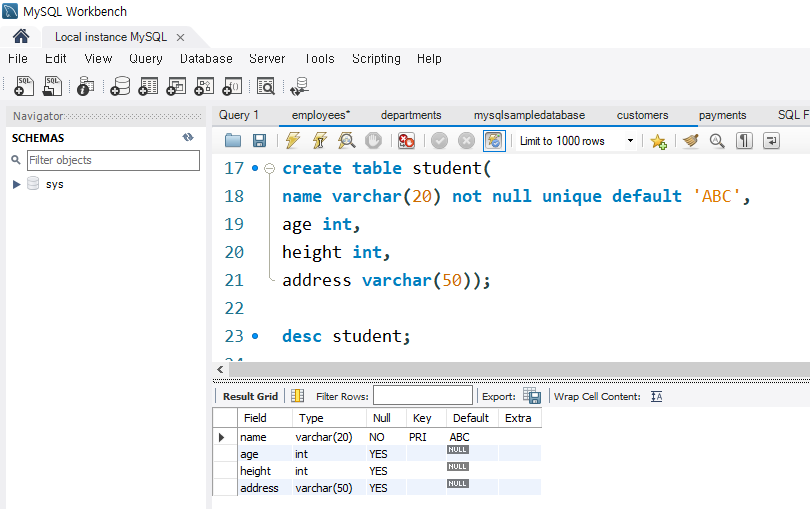
Task: Open SQL script file icon
Action: [52, 86]
